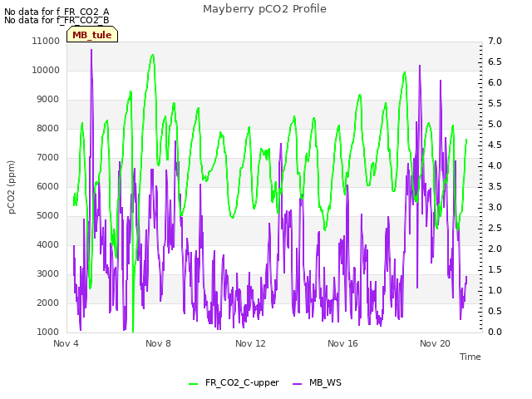The height and width of the screenshot is (399, 532).
Task: Click the green CO2 peak above 10000 ppm
Action: pyautogui.click(x=153, y=56)
